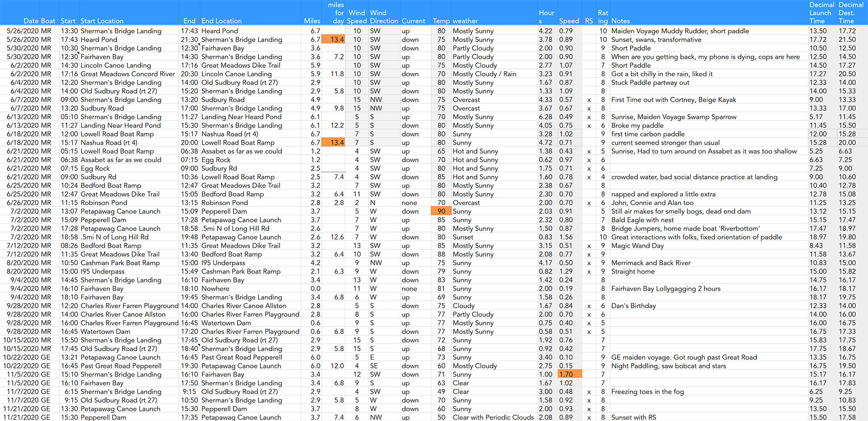
Task: Select the "Bald Eagle with nest" note
Action: point(642,220)
